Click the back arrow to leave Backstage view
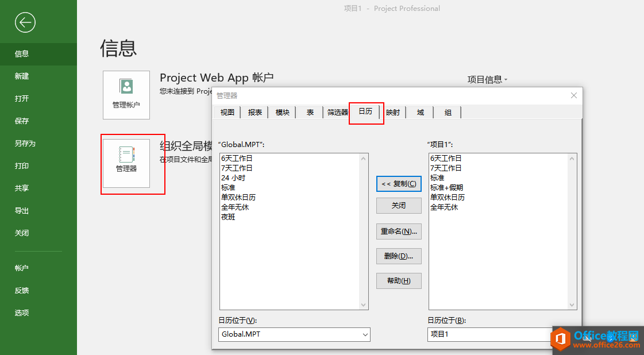 point(24,22)
